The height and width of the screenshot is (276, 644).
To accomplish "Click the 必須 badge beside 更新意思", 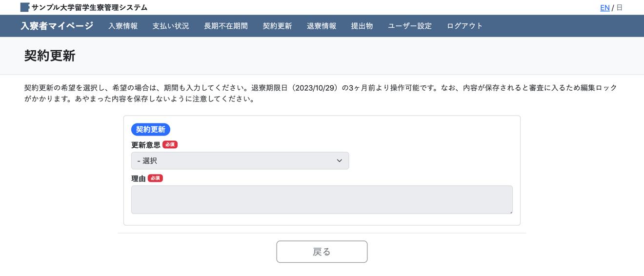I will click(x=170, y=145).
